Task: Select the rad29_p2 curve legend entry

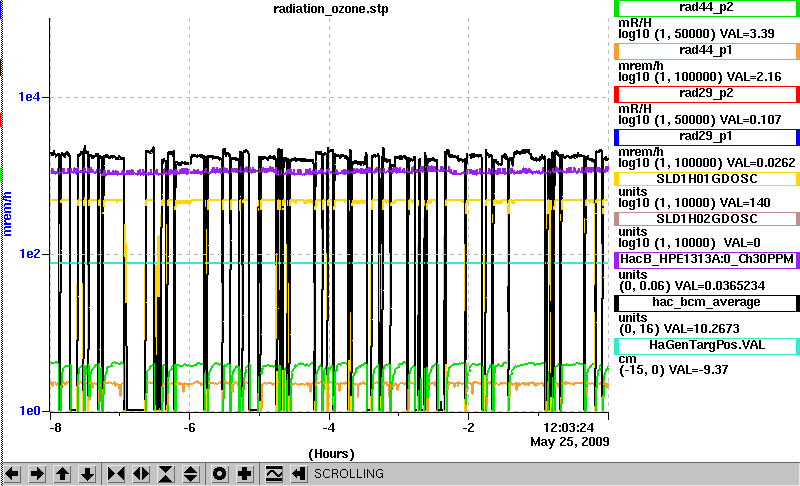Action: tap(707, 94)
